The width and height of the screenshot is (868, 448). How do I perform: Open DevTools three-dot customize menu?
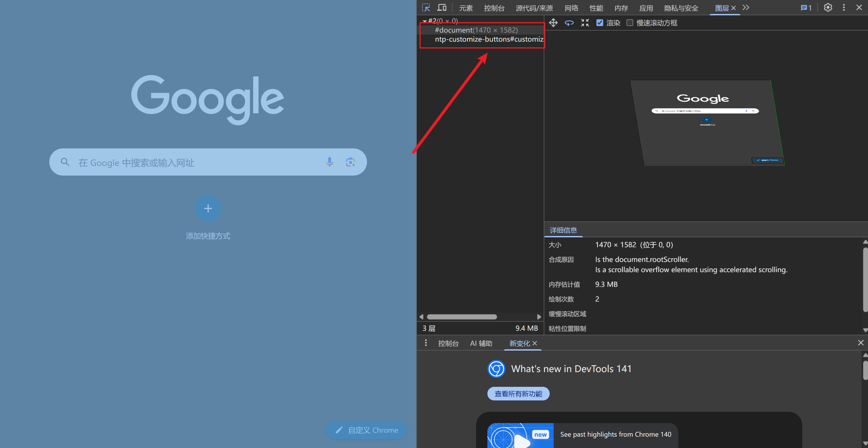(x=844, y=7)
